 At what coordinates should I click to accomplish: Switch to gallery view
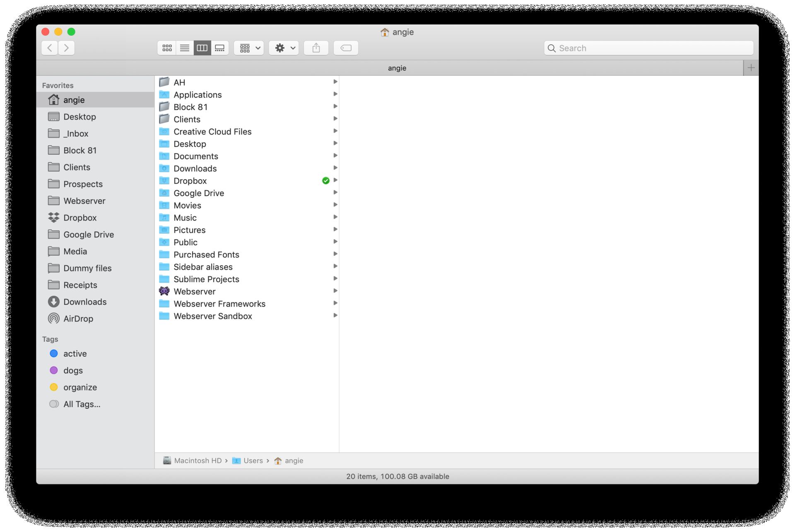(220, 48)
